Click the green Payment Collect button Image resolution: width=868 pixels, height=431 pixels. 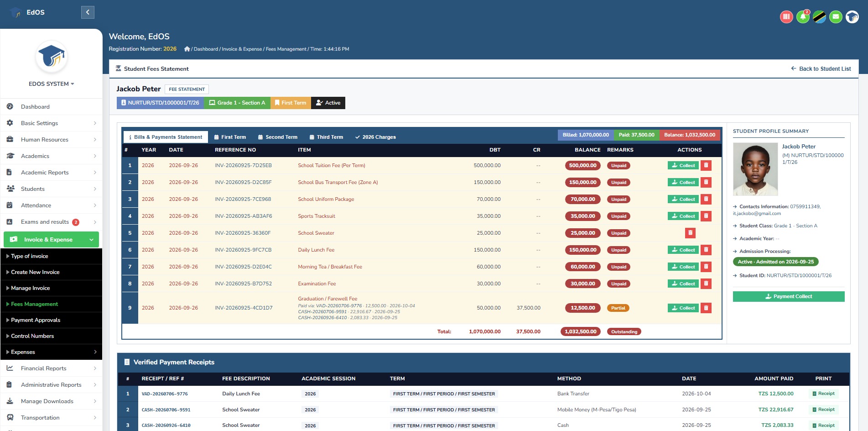(789, 296)
